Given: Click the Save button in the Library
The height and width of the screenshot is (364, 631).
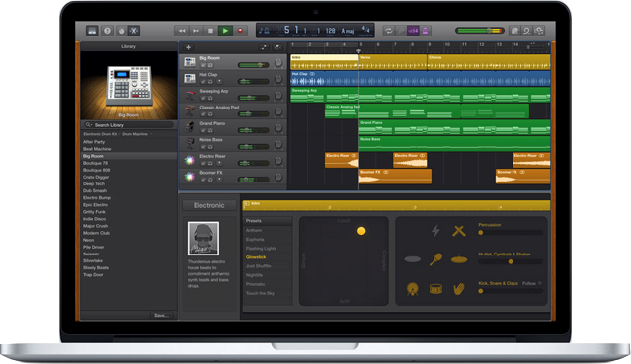Looking at the screenshot, I should tap(161, 315).
